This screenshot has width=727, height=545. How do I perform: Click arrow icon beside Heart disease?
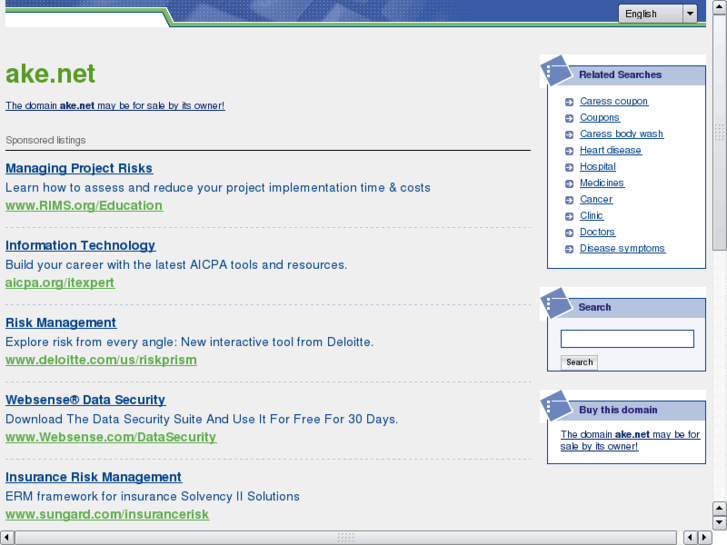[x=569, y=151]
